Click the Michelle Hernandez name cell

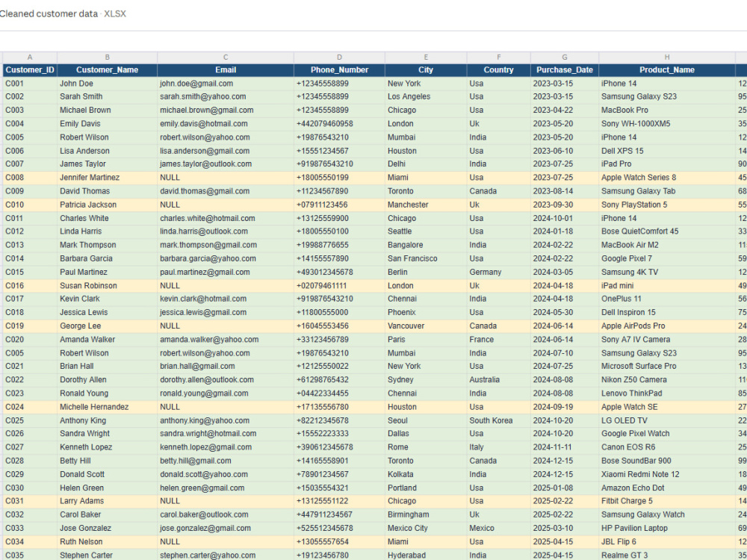tap(107, 407)
